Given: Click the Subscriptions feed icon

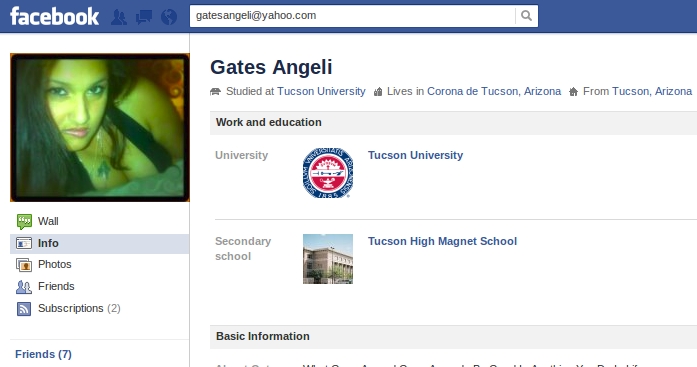Looking at the screenshot, I should click(x=24, y=309).
